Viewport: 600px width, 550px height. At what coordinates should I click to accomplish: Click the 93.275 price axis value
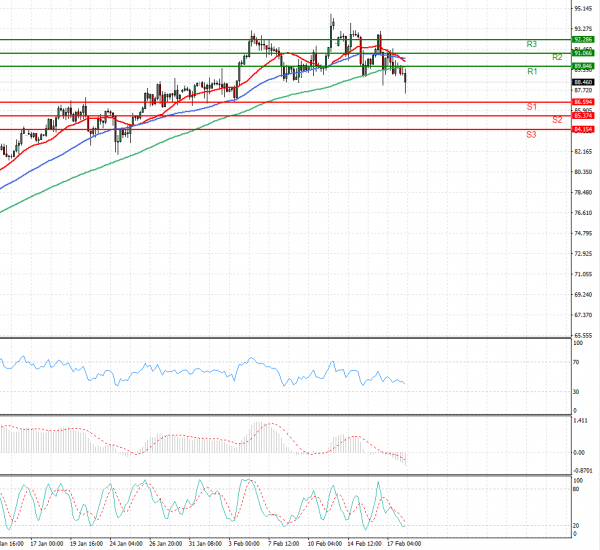583,29
